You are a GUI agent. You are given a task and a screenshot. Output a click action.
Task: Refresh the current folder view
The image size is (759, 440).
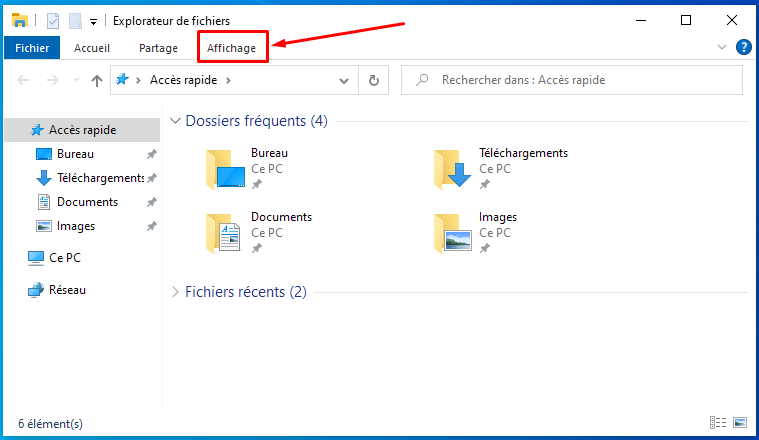click(x=373, y=80)
